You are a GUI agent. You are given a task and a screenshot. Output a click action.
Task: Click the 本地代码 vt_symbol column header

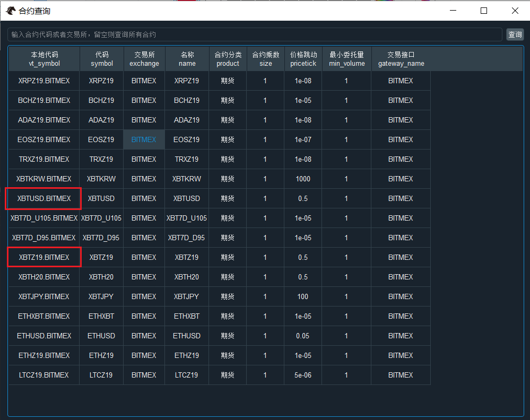tap(44, 59)
